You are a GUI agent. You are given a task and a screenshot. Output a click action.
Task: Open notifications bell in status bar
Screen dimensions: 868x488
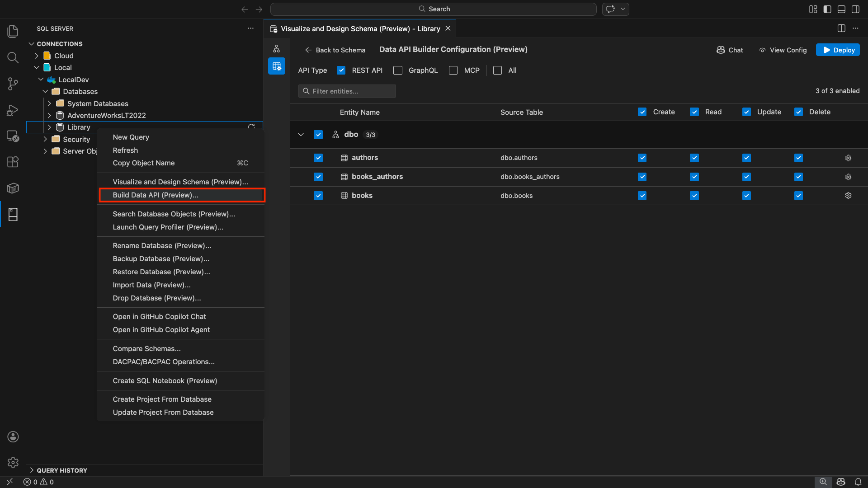coord(858,482)
